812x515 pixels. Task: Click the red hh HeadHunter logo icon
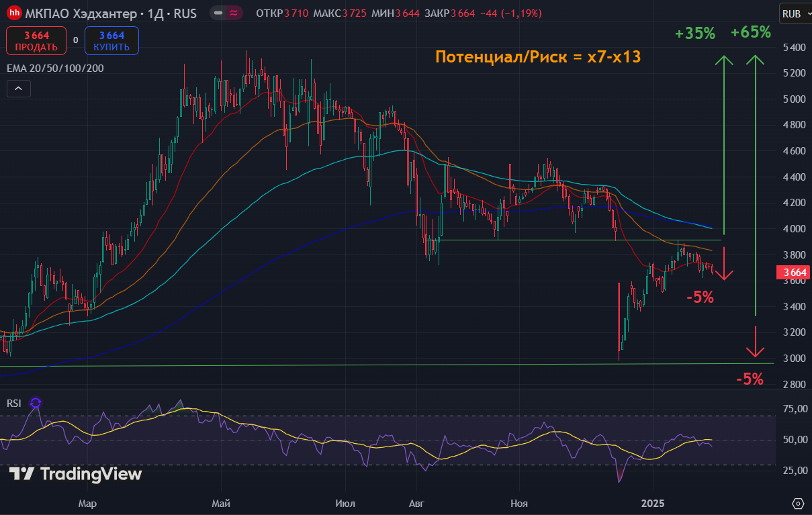(14, 13)
